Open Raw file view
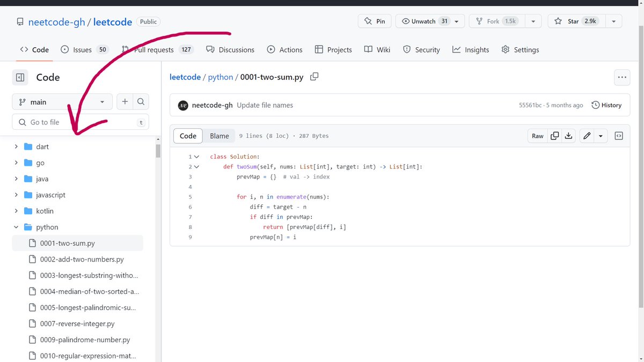This screenshot has height=362, width=644. 538,136
